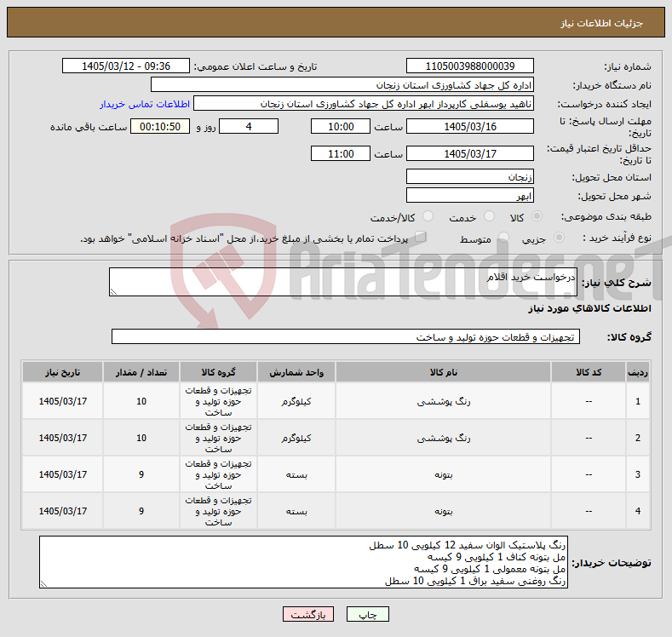
Task: Click the deadline time 10:00 field
Action: tap(341, 126)
